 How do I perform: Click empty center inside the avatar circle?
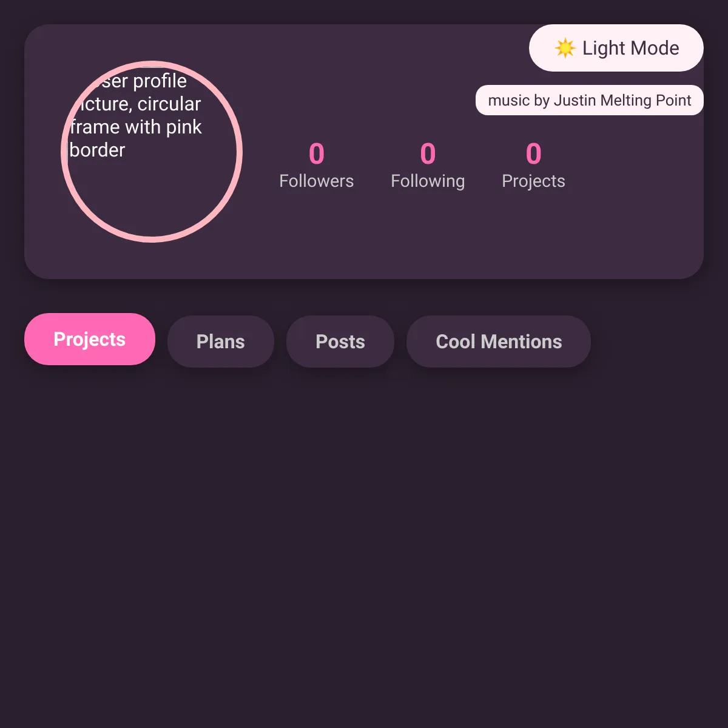[x=152, y=194]
